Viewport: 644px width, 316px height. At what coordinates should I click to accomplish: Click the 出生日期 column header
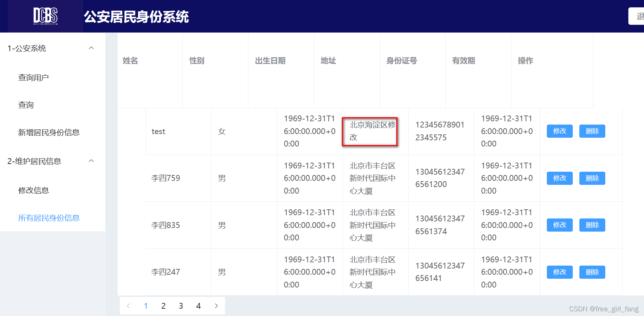(270, 61)
